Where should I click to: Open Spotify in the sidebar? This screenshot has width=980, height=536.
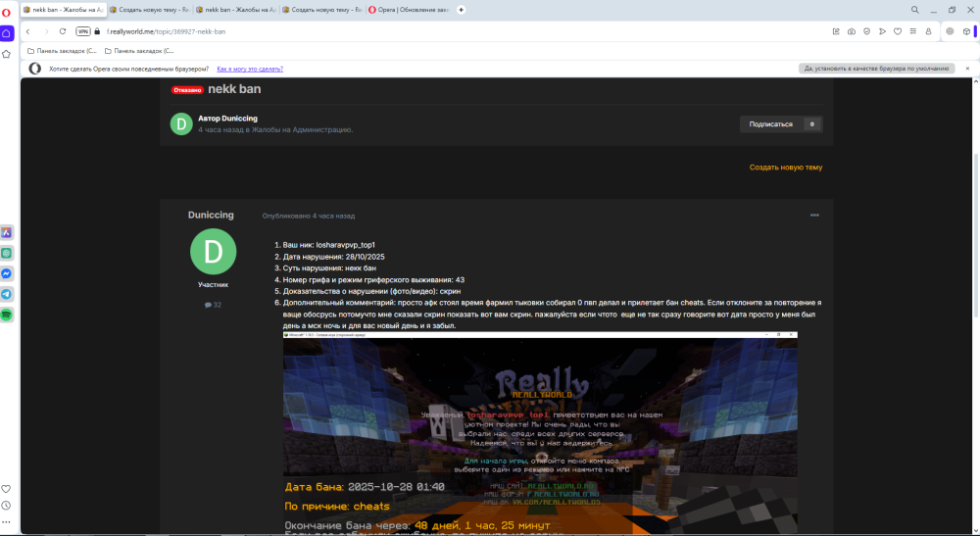pos(6,315)
